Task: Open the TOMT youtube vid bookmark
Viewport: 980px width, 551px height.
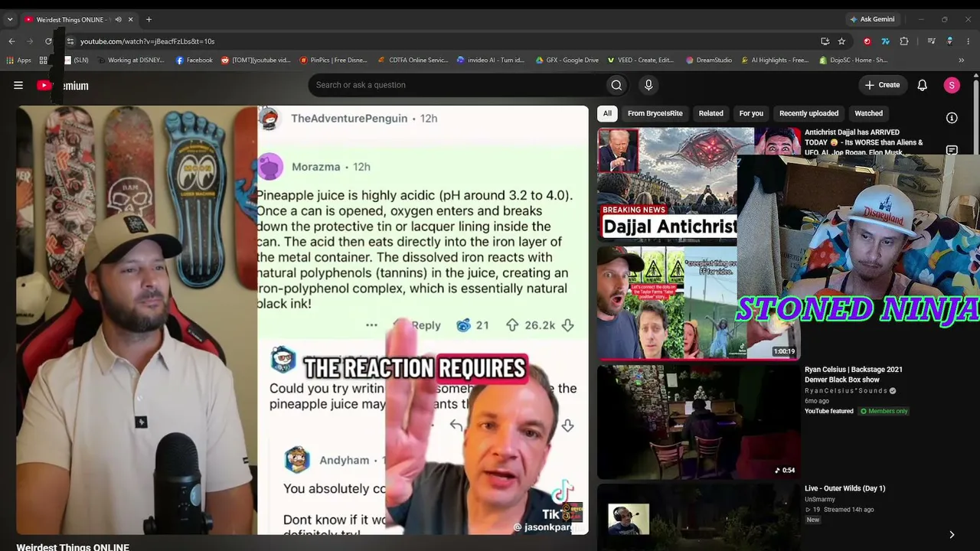Action: point(256,60)
